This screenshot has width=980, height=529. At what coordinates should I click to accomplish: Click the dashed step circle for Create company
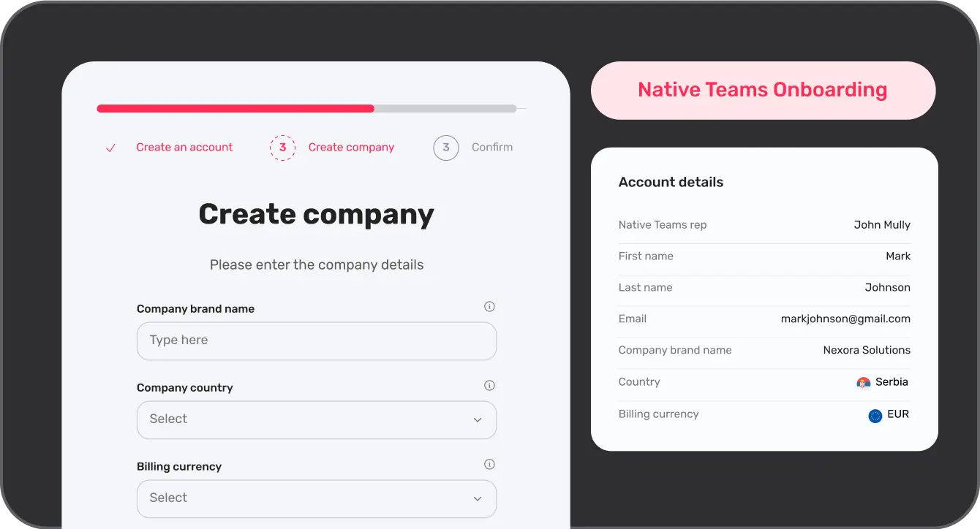click(282, 148)
